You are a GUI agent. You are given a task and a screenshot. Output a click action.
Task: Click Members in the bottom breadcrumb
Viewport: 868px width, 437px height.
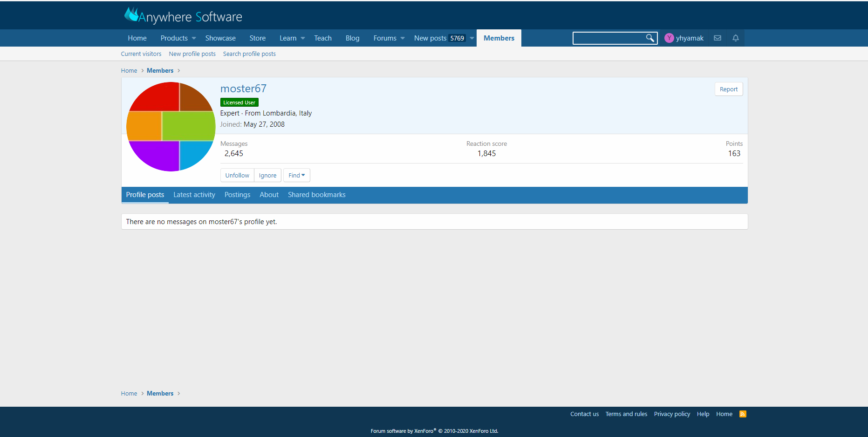[x=160, y=394]
